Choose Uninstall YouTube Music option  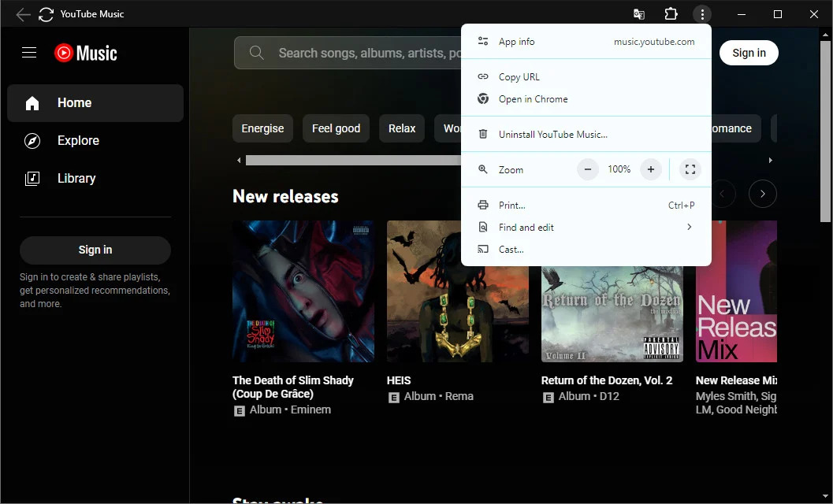pos(552,135)
